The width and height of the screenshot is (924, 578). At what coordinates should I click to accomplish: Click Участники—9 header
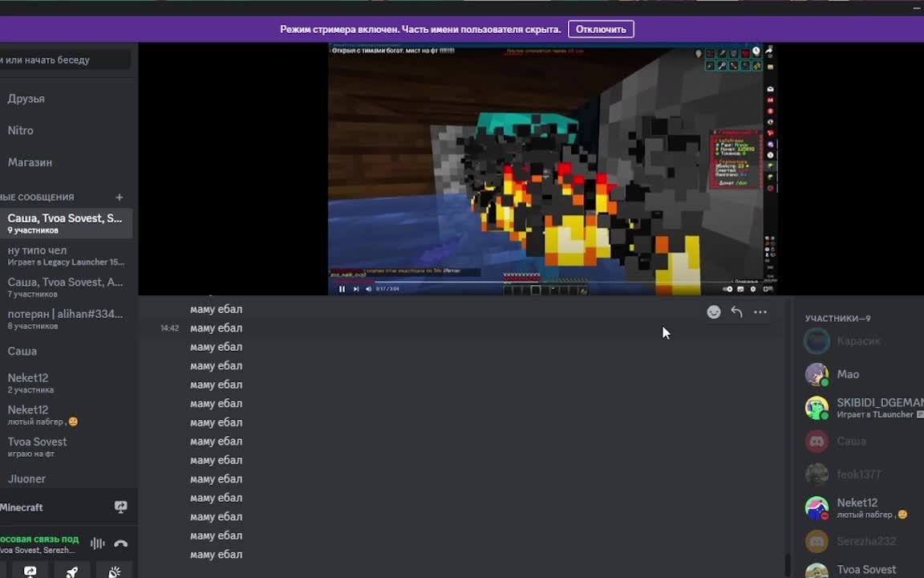tap(837, 319)
